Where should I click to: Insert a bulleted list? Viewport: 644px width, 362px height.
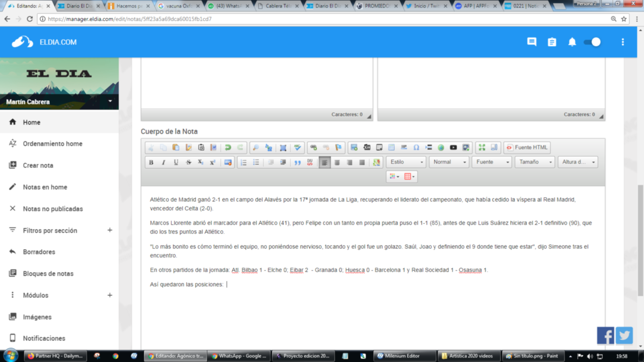[256, 162]
